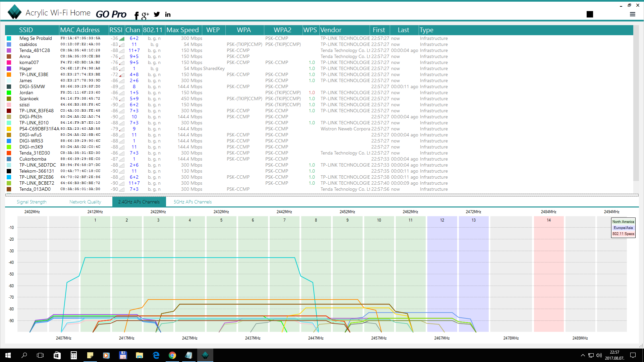
Task: Open the Calculator taskbar icon
Action: coord(73,355)
